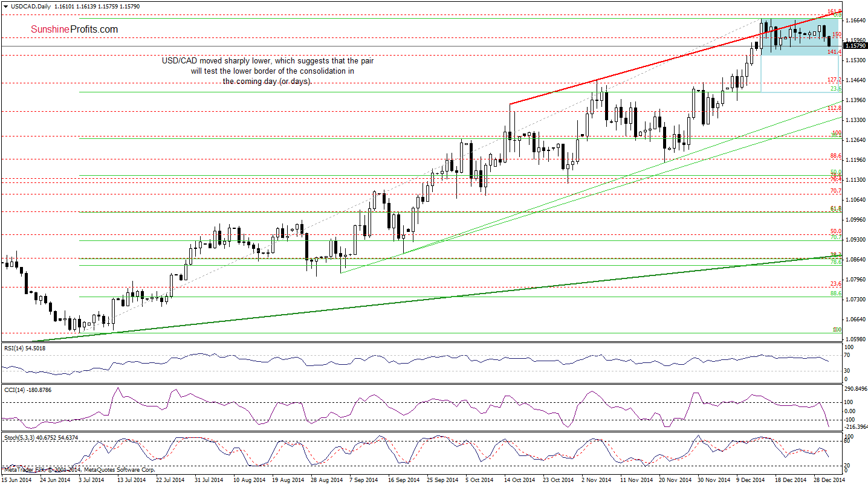The width and height of the screenshot is (868, 485).
Task: Click the 24 Jun 2014 date label
Action: (56, 480)
